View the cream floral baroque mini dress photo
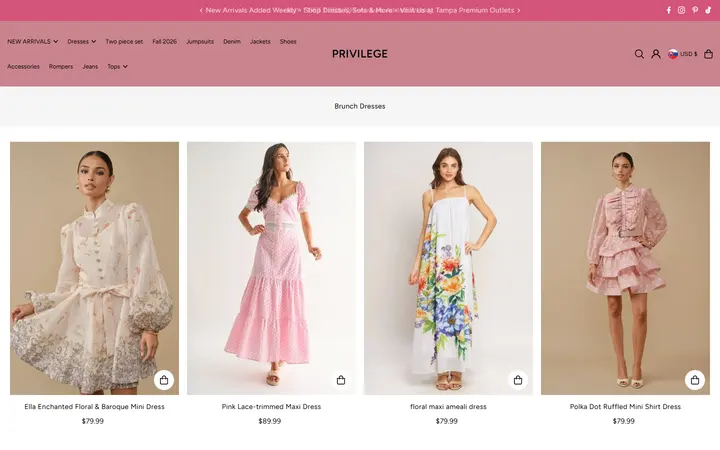The width and height of the screenshot is (720, 450). coord(94,268)
